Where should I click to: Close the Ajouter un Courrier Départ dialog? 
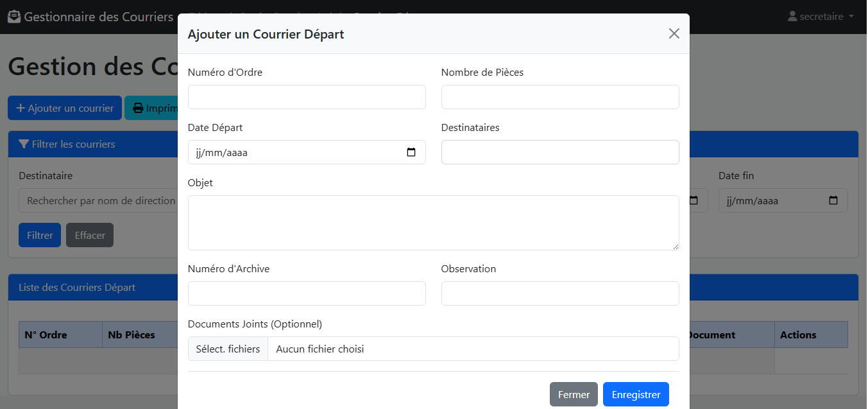(x=674, y=33)
